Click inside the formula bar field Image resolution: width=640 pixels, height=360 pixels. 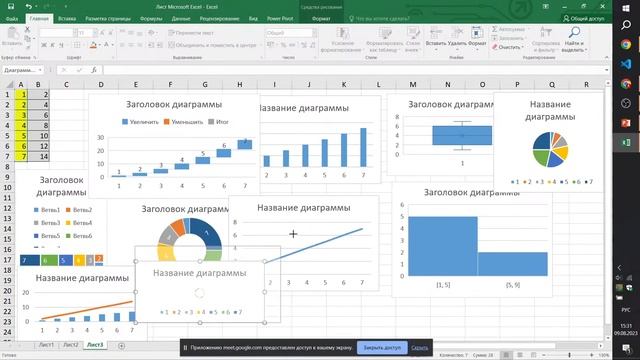[x=353, y=70]
